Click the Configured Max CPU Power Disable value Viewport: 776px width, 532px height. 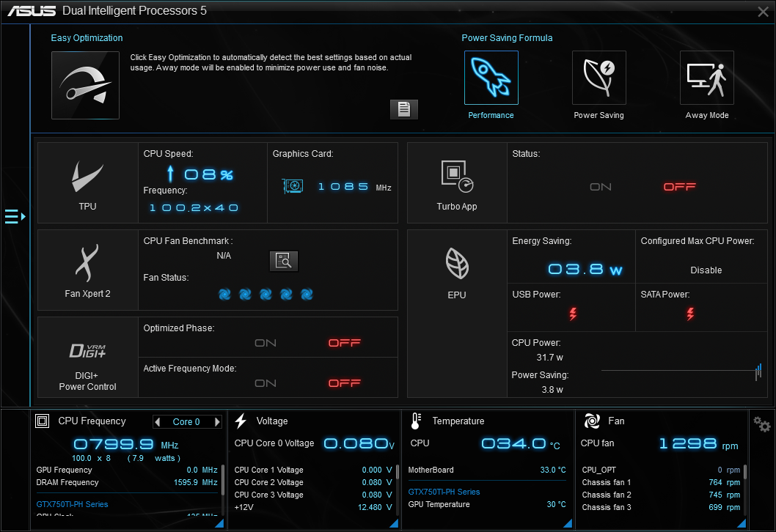(x=706, y=270)
